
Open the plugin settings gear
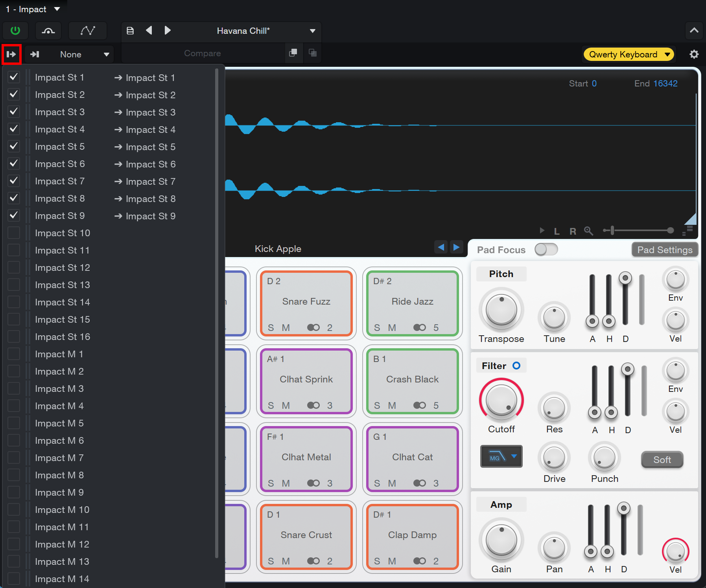coord(694,54)
